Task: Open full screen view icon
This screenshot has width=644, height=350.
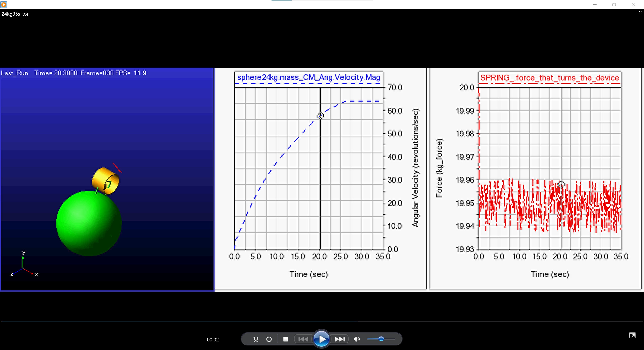Action: 632,336
